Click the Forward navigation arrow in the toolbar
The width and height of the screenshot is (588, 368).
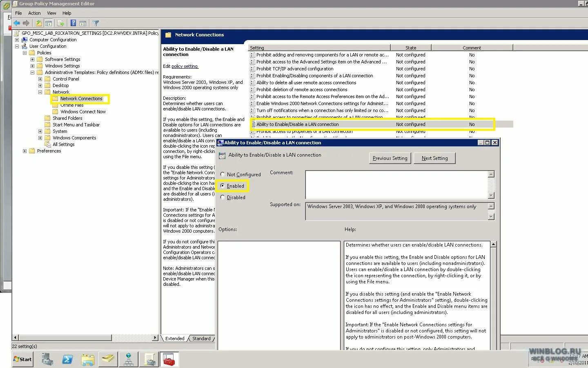tap(26, 23)
